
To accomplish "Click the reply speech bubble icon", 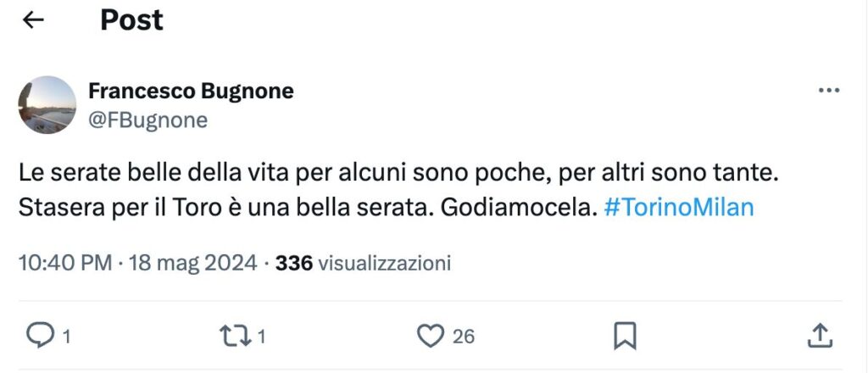I will [x=39, y=337].
